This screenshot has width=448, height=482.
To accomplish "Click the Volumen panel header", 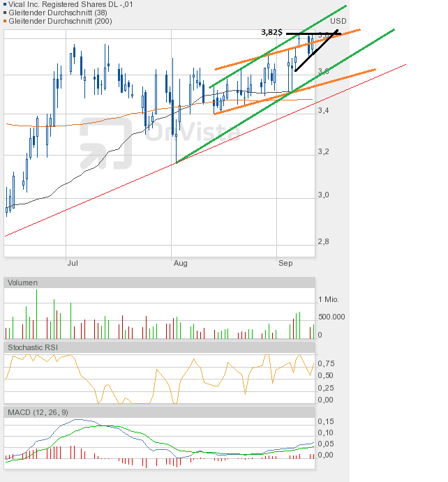I will coord(22,283).
